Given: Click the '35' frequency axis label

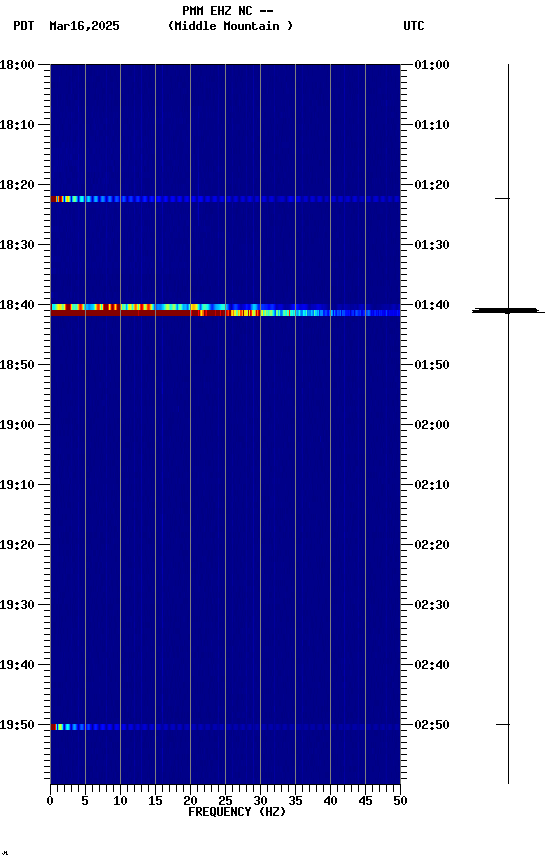Looking at the screenshot, I should [295, 801].
